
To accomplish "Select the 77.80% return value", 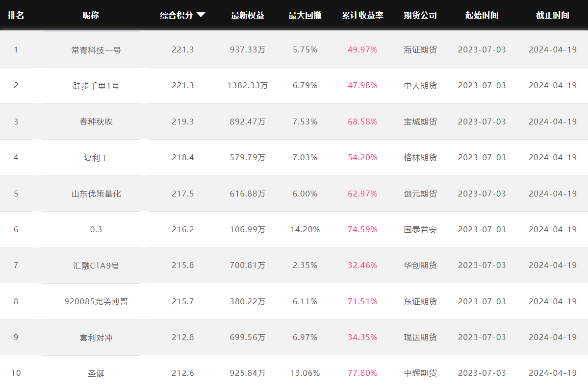I will [x=362, y=373].
